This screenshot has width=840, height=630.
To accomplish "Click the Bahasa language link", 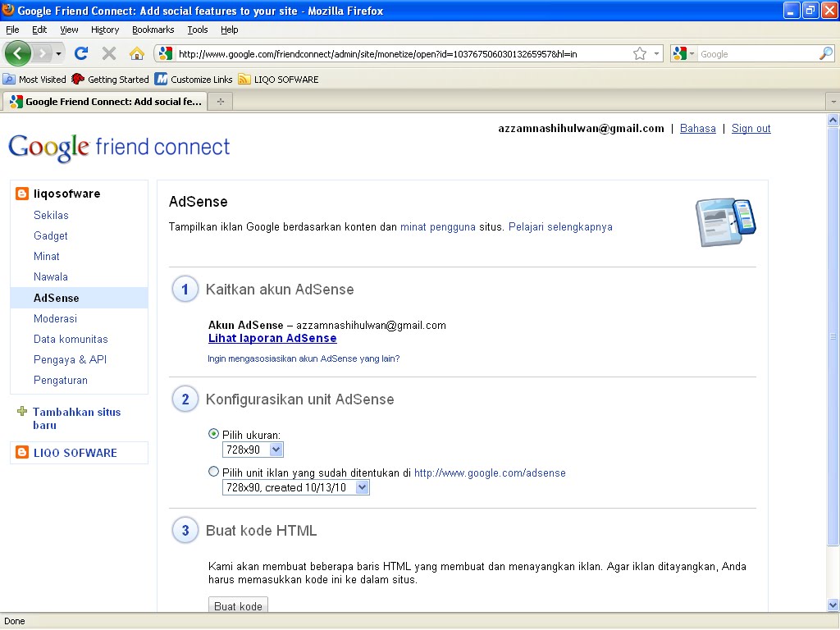I will pos(697,128).
